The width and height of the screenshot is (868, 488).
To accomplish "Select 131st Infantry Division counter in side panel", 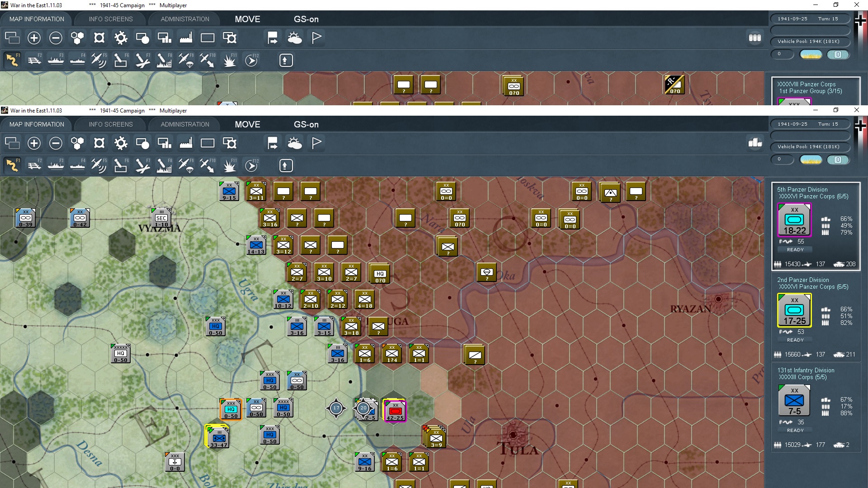I will pos(794,400).
